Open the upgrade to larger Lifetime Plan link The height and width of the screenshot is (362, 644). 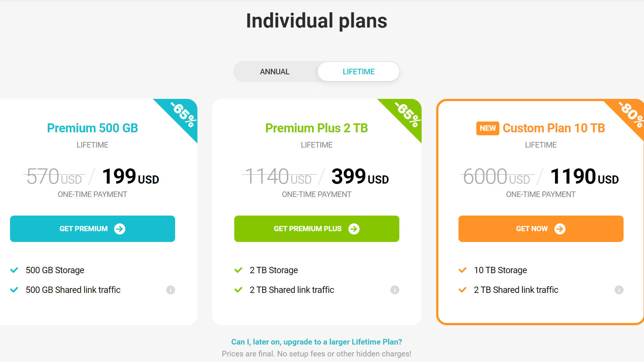316,342
